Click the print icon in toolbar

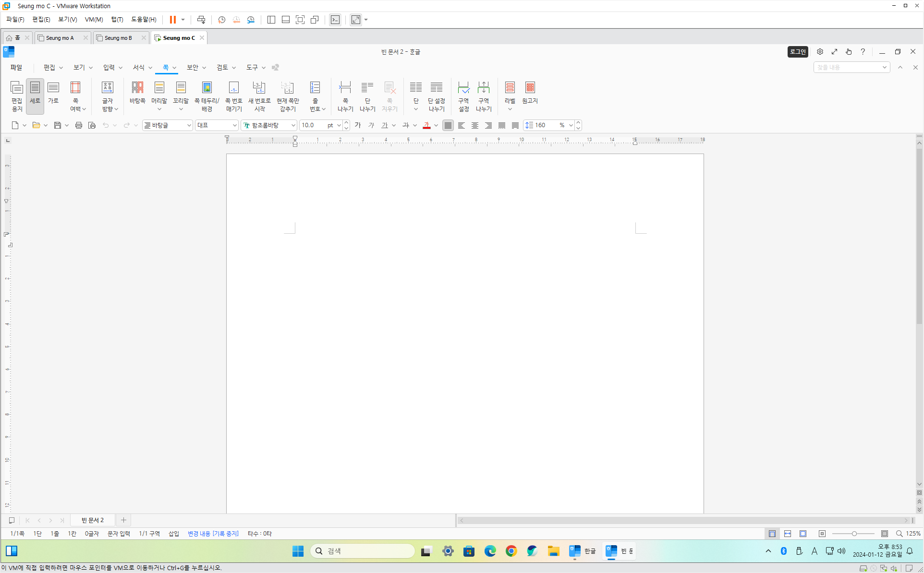pyautogui.click(x=78, y=125)
